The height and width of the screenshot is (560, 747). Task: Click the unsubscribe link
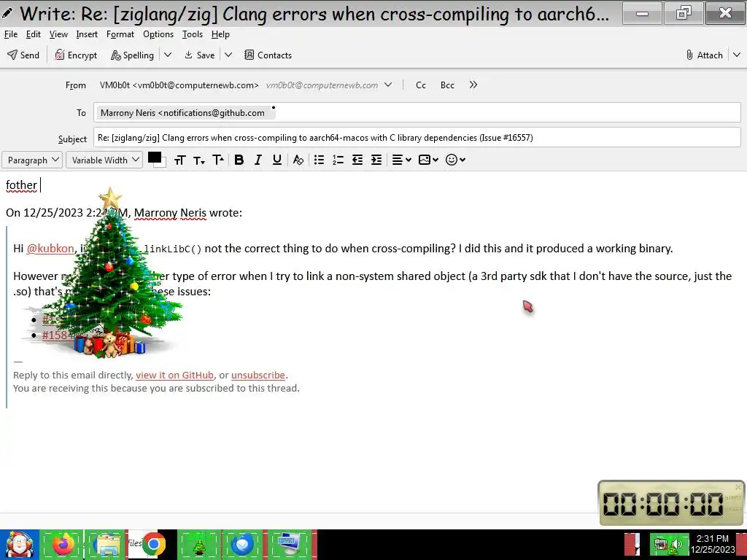[x=258, y=376]
